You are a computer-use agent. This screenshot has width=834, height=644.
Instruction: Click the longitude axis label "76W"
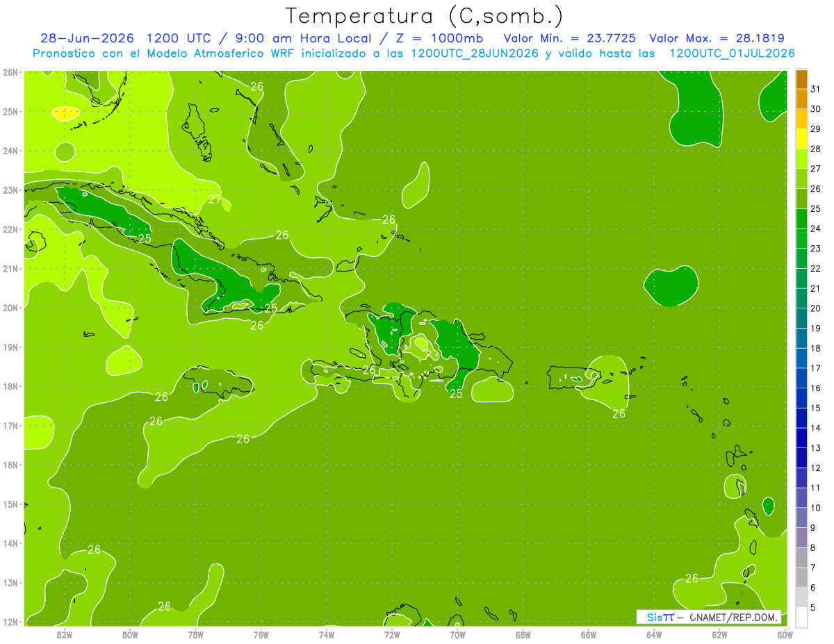(x=261, y=634)
